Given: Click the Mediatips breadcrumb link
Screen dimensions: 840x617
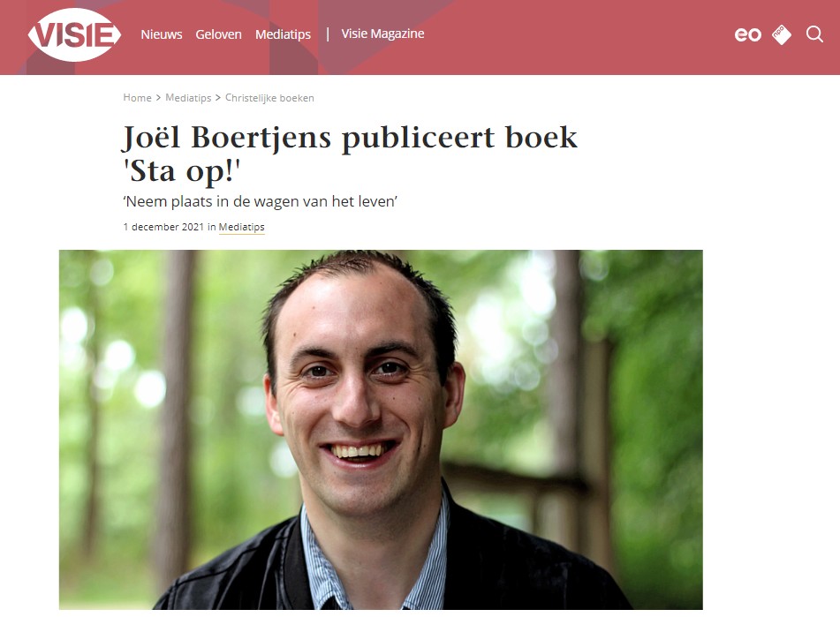Looking at the screenshot, I should pos(188,98).
